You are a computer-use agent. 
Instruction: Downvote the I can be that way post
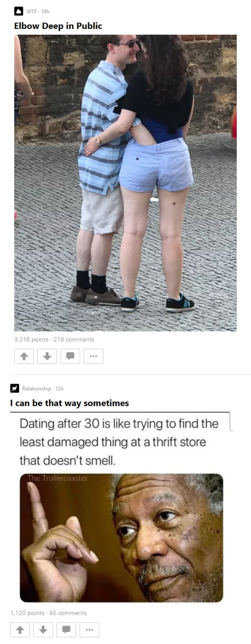43,630
